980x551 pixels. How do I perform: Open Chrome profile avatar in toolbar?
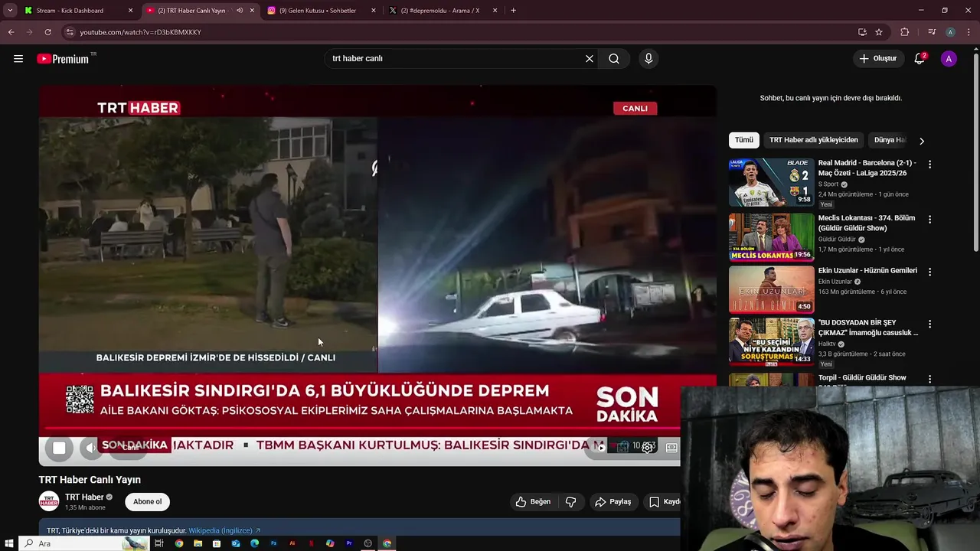pos(950,32)
